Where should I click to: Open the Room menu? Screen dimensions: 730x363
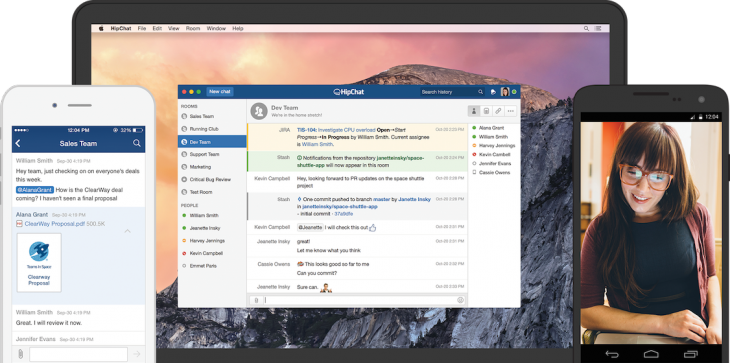click(193, 28)
